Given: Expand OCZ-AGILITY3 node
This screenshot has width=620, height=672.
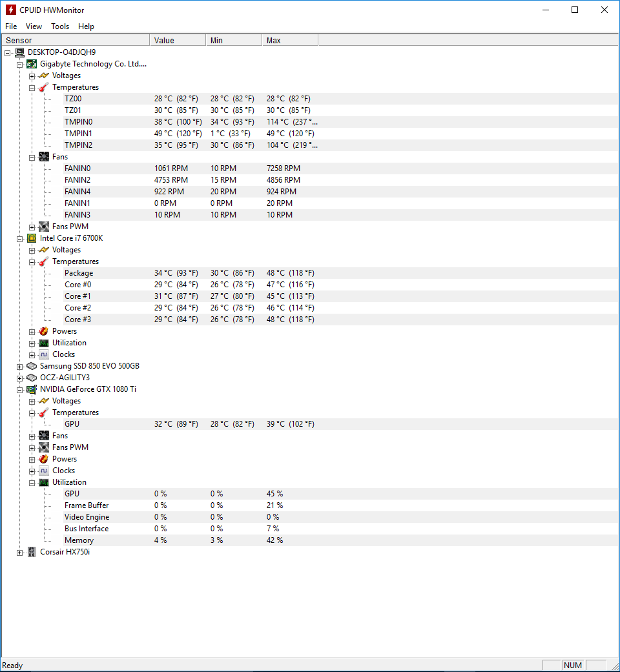Looking at the screenshot, I should point(20,378).
